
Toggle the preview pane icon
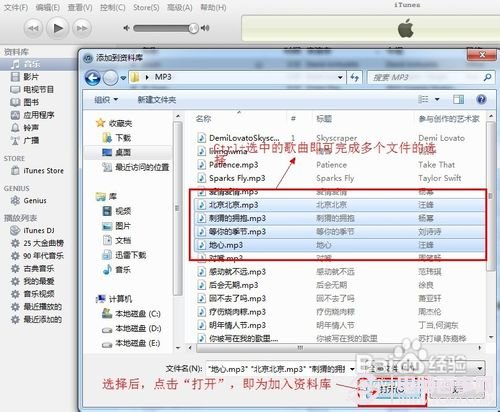tap(458, 99)
